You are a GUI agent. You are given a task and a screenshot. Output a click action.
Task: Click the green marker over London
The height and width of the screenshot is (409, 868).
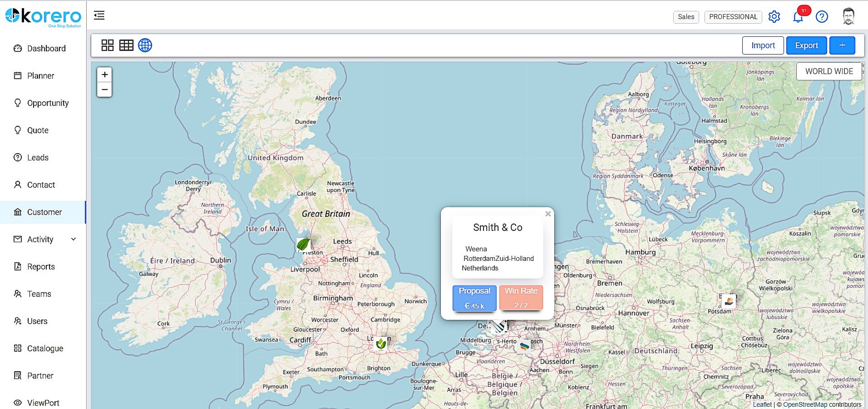pos(381,344)
